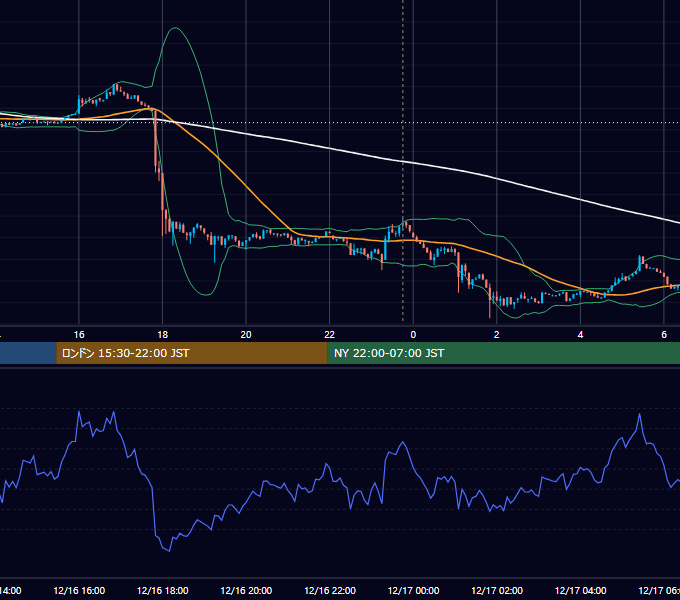The width and height of the screenshot is (680, 600).
Task: Click the 12/16 22:00 indicator axis label
Action: (330, 590)
